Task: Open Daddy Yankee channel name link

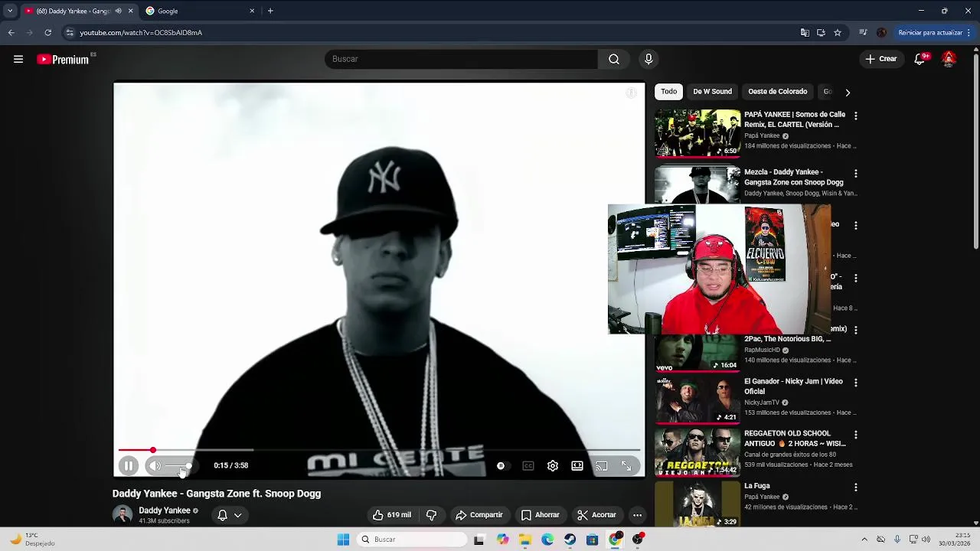Action: 165,510
